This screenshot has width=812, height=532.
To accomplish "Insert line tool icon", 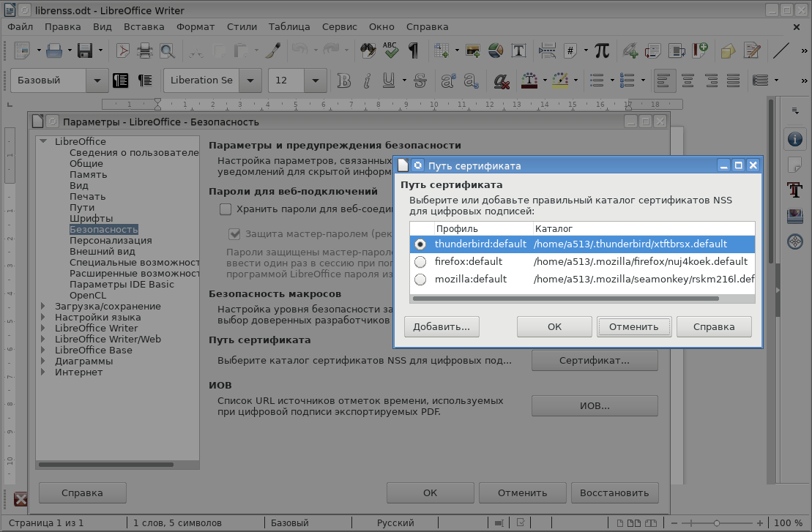I will pyautogui.click(x=781, y=50).
